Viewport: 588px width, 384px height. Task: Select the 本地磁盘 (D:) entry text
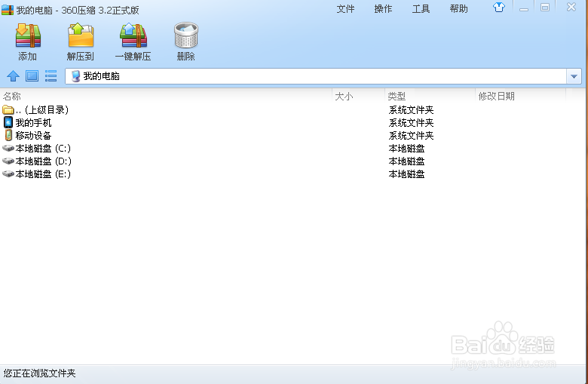44,161
